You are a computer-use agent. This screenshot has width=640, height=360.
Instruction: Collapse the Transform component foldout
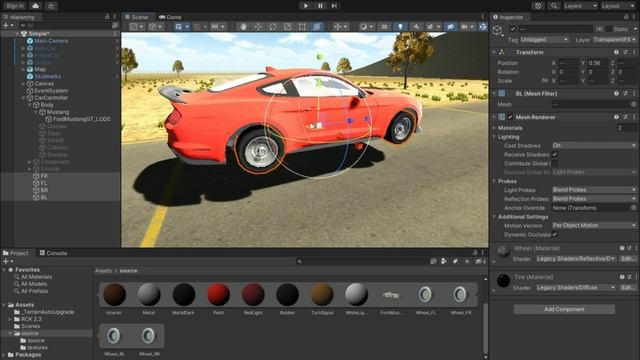pos(494,52)
